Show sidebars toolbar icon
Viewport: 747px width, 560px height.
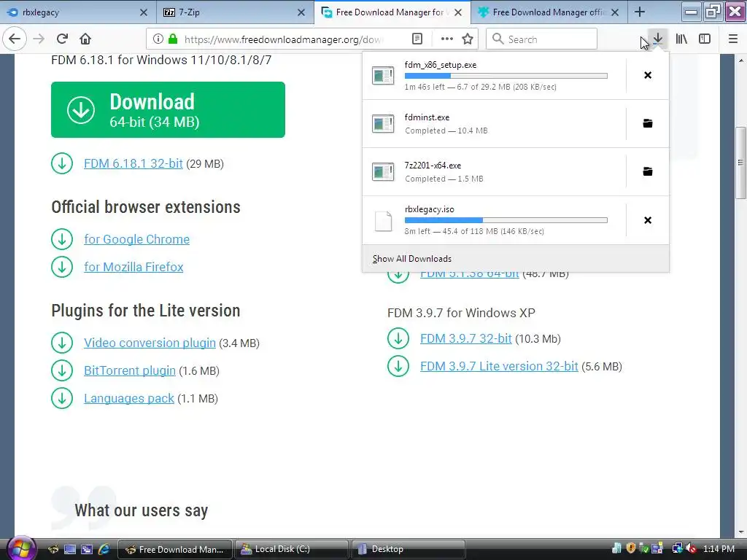(705, 39)
